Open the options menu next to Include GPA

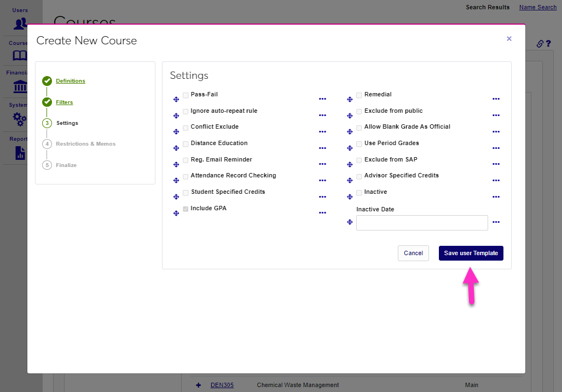click(322, 212)
